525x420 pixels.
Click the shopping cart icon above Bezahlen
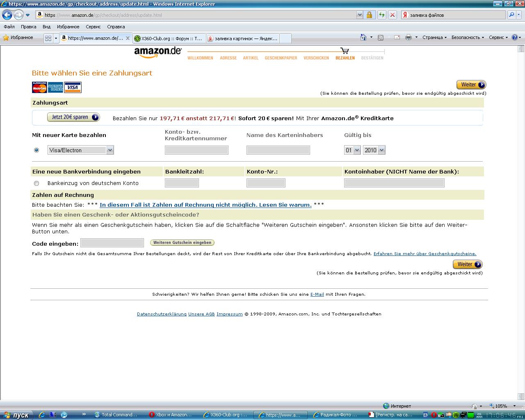[345, 50]
